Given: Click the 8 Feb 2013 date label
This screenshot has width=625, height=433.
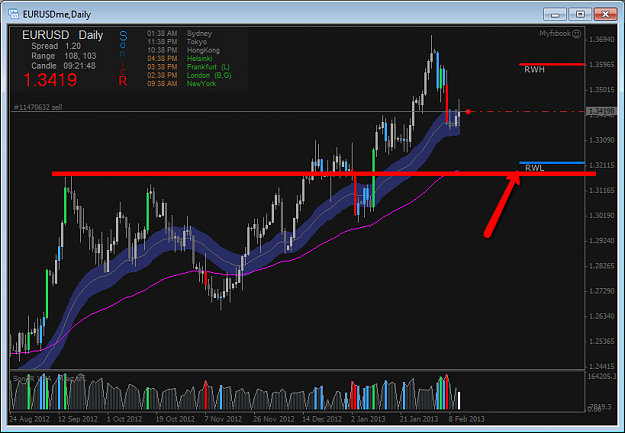Looking at the screenshot, I should coord(466,419).
